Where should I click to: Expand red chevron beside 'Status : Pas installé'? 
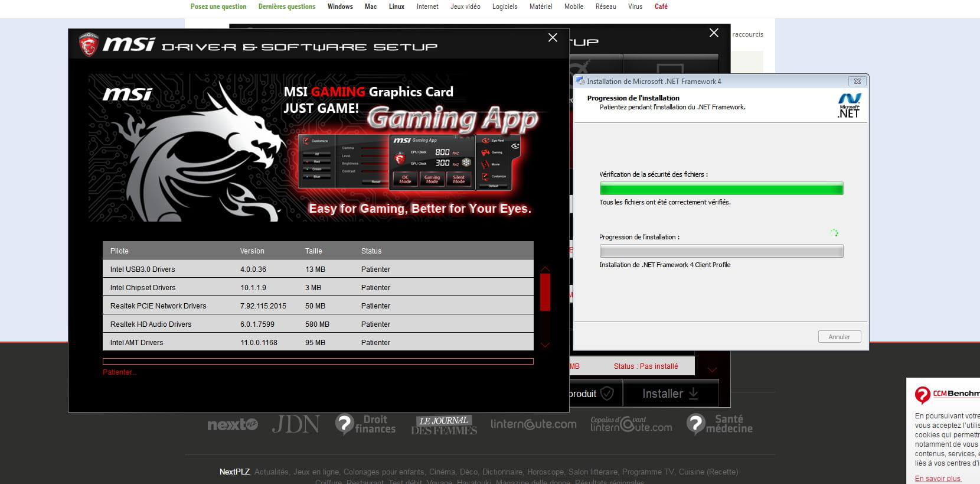713,370
